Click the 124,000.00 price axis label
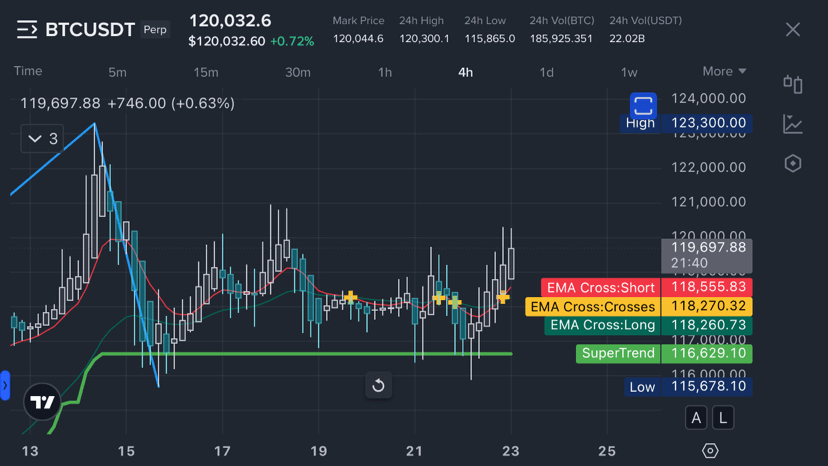The image size is (828, 466). click(708, 98)
